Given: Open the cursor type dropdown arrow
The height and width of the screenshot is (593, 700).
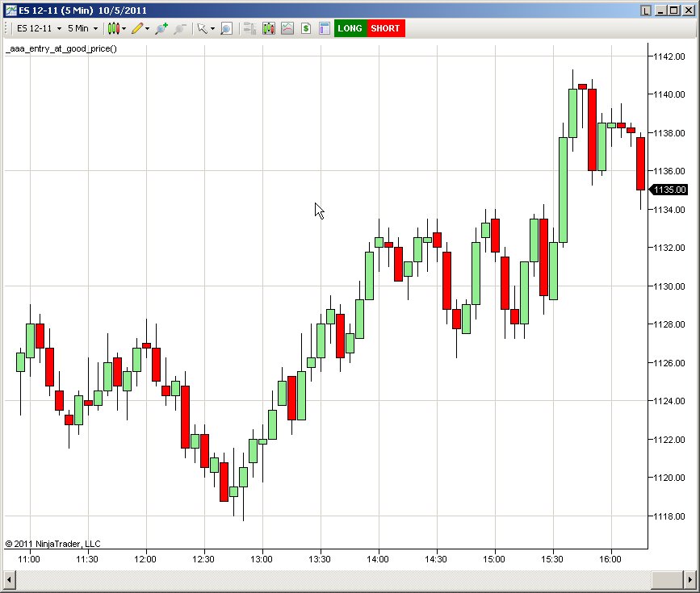Looking at the screenshot, I should coord(212,28).
